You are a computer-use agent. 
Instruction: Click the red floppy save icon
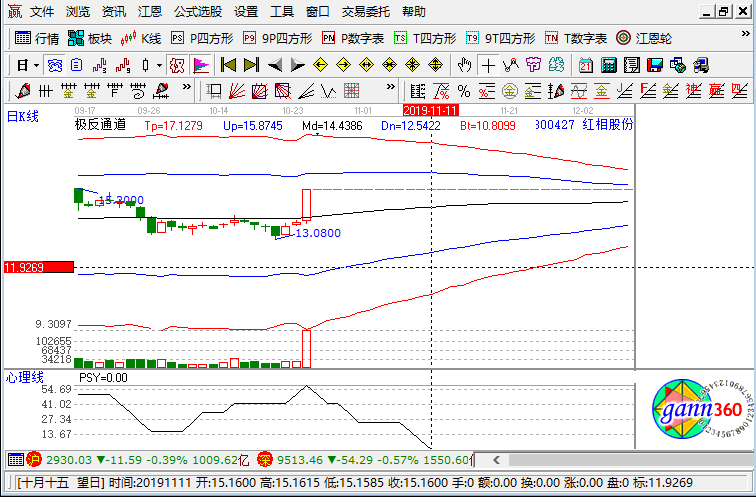click(655, 65)
